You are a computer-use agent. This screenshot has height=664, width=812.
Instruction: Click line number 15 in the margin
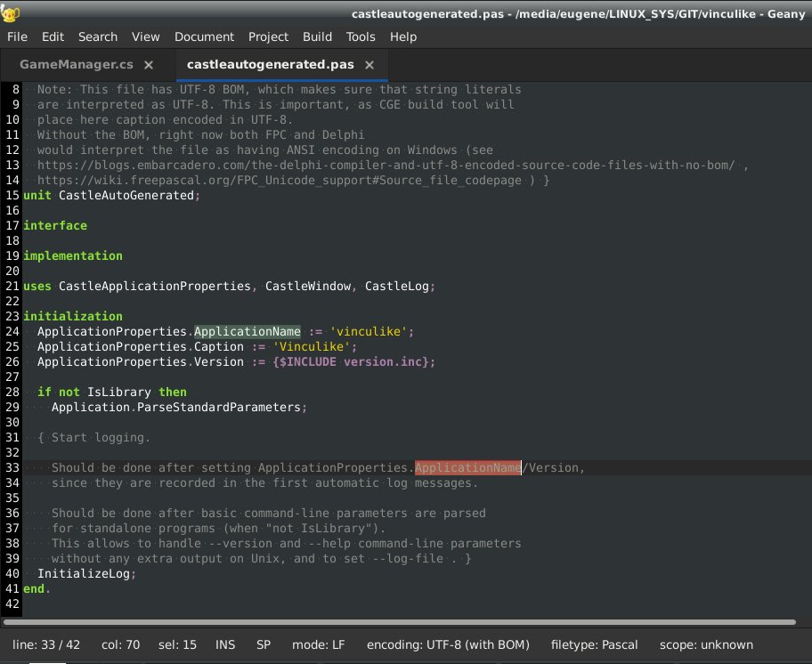12,196
